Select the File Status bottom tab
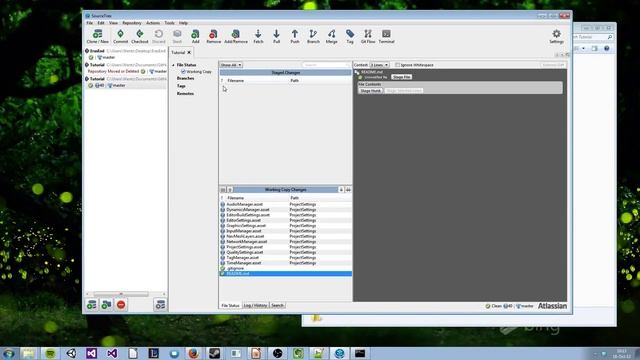Viewport: 640px width, 360px height. [230, 305]
